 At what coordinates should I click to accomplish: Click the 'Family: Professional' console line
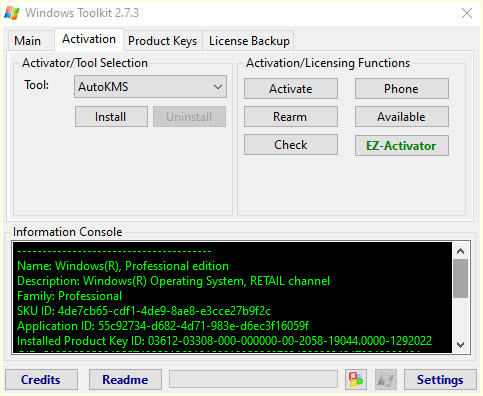point(69,296)
